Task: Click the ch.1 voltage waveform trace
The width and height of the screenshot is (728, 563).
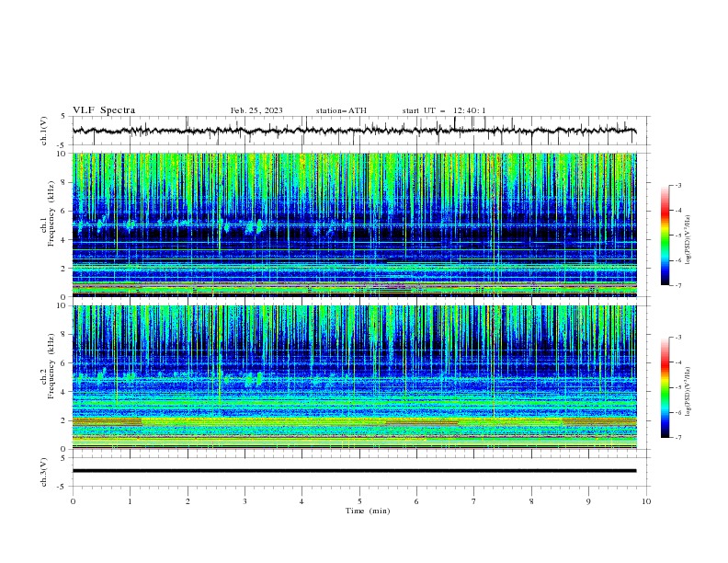Action: pyautogui.click(x=354, y=131)
